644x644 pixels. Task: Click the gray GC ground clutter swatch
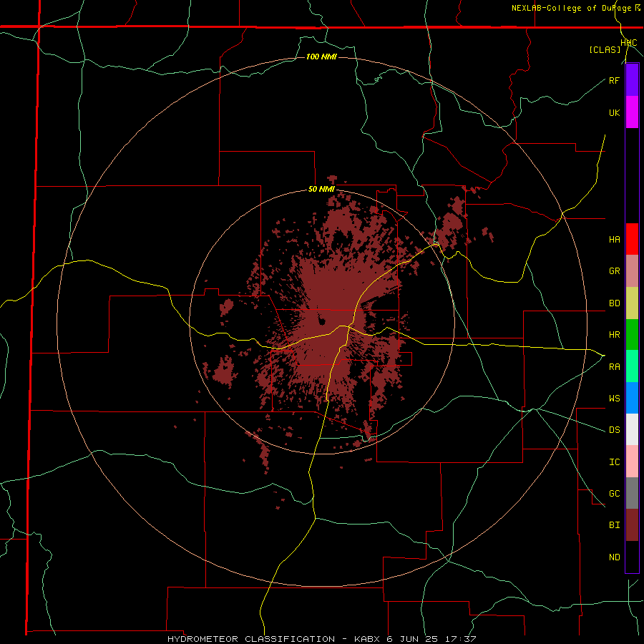[x=632, y=493]
